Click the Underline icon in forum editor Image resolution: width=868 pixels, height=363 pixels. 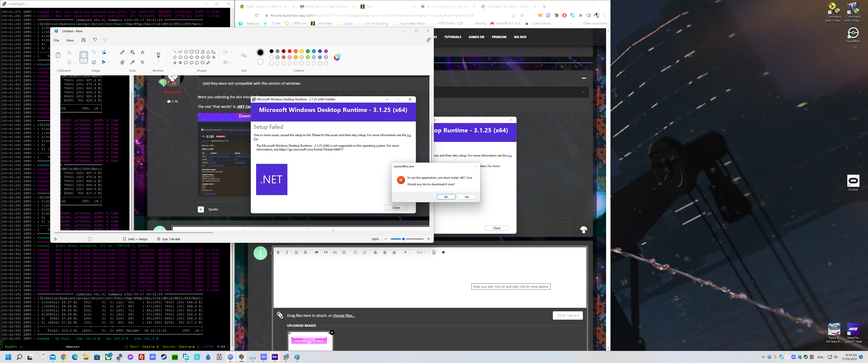click(x=296, y=252)
